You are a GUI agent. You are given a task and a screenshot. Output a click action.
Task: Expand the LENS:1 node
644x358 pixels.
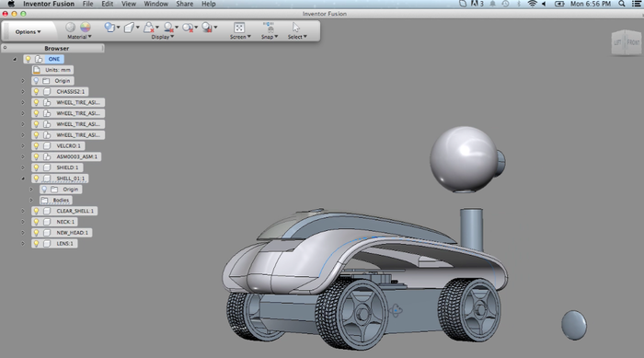23,244
